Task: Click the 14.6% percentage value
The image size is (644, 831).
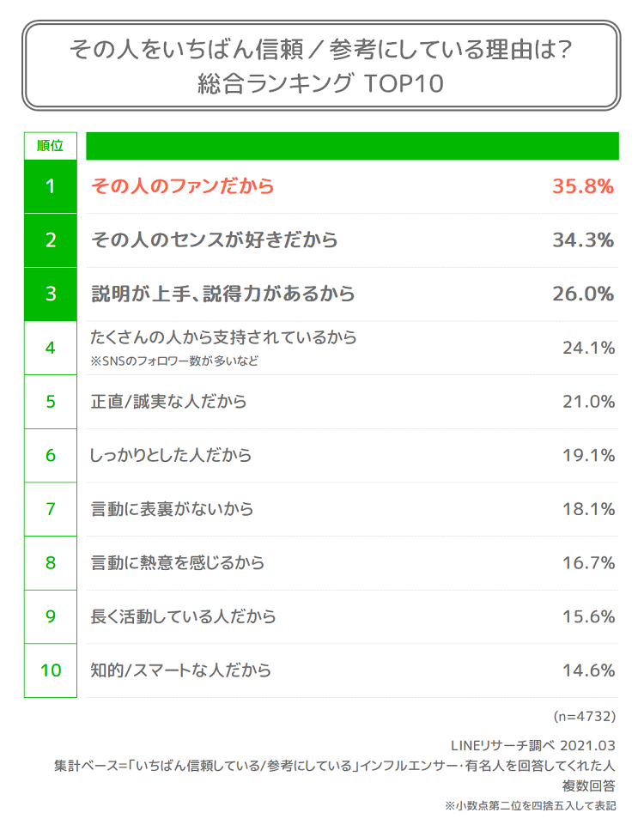Action: pos(588,670)
